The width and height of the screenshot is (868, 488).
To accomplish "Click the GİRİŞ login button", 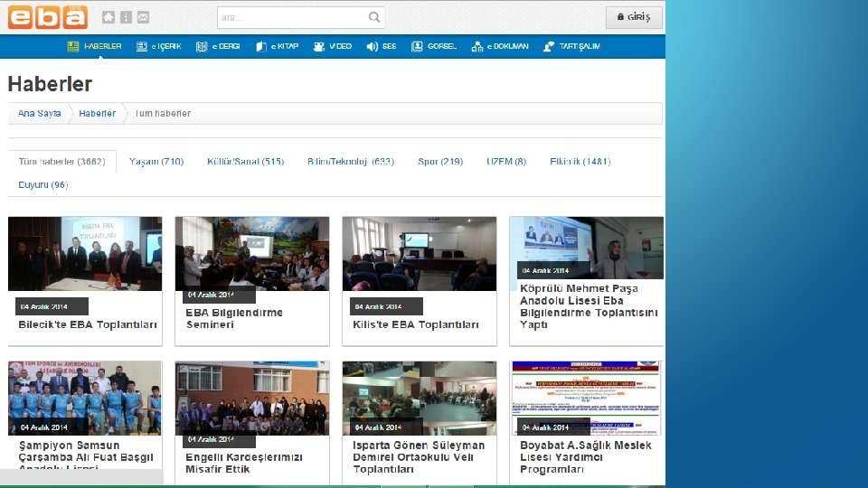I will (x=634, y=17).
